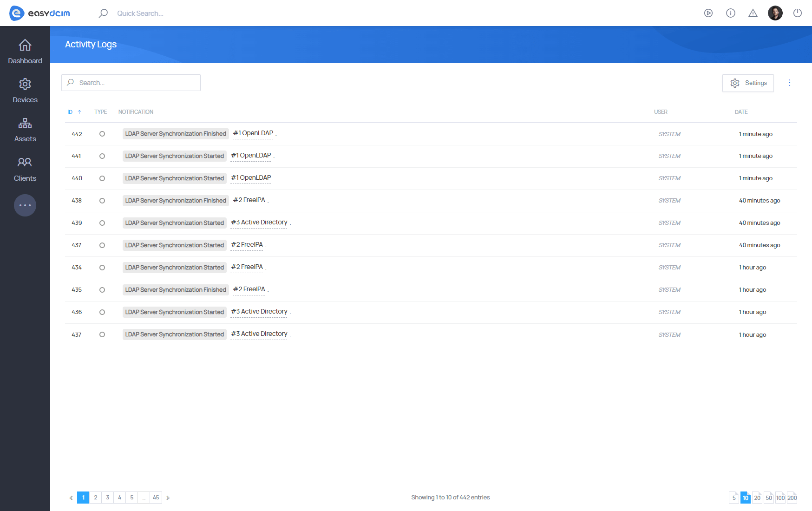Expand more sidebar items ellipsis button
Screen dimensions: 812x511
pos(25,205)
